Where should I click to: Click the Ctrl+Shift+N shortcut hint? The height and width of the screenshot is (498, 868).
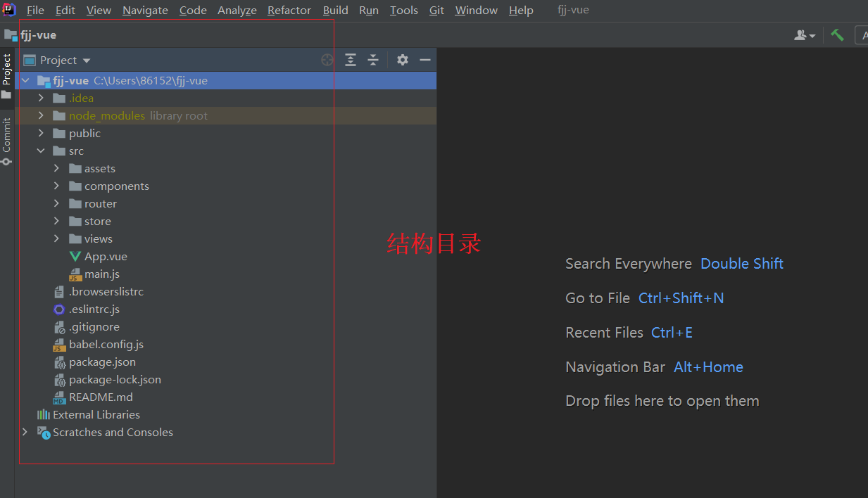(x=681, y=298)
